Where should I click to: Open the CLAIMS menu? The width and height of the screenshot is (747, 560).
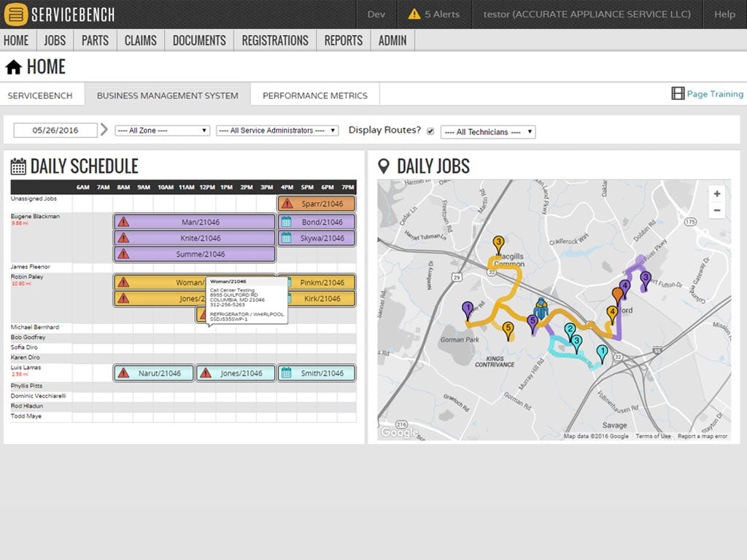click(141, 41)
